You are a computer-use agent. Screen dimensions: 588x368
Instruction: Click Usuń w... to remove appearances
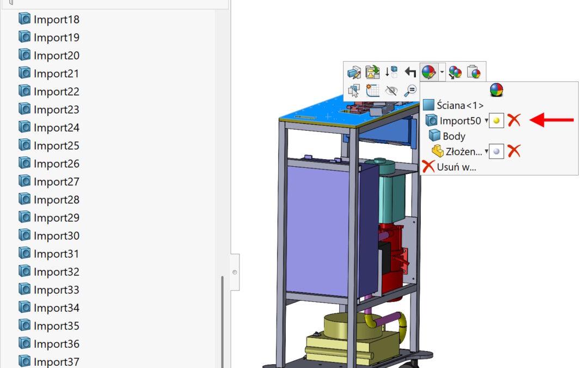coord(456,167)
